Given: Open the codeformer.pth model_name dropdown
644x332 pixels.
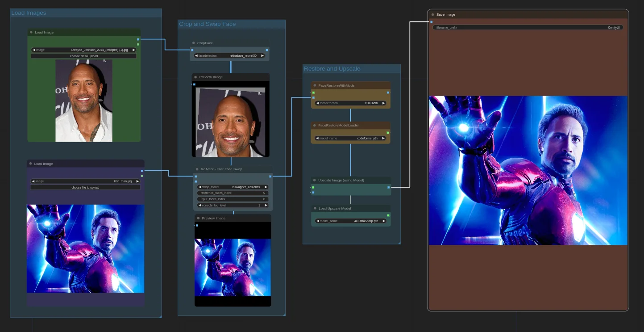Looking at the screenshot, I should pyautogui.click(x=350, y=138).
